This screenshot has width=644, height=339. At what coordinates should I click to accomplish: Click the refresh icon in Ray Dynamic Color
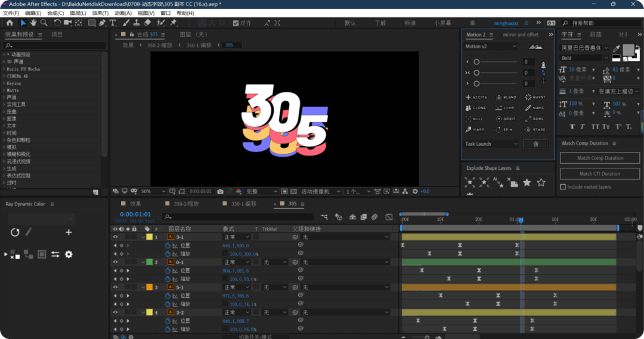(15, 232)
